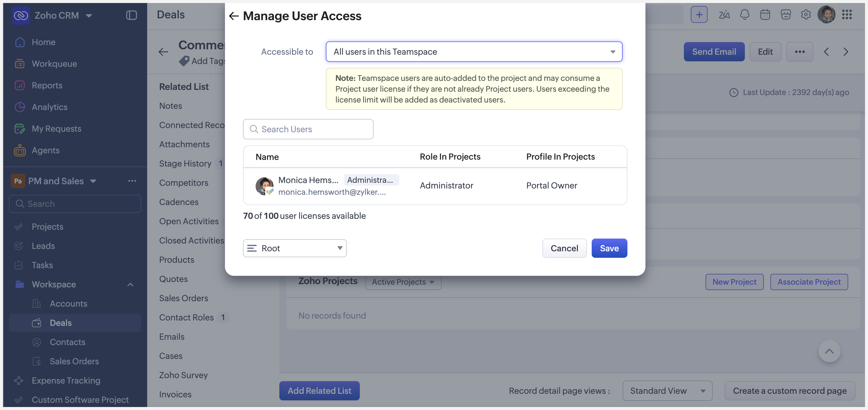This screenshot has width=868, height=410.
Task: Click the Send Email button
Action: 714,52
